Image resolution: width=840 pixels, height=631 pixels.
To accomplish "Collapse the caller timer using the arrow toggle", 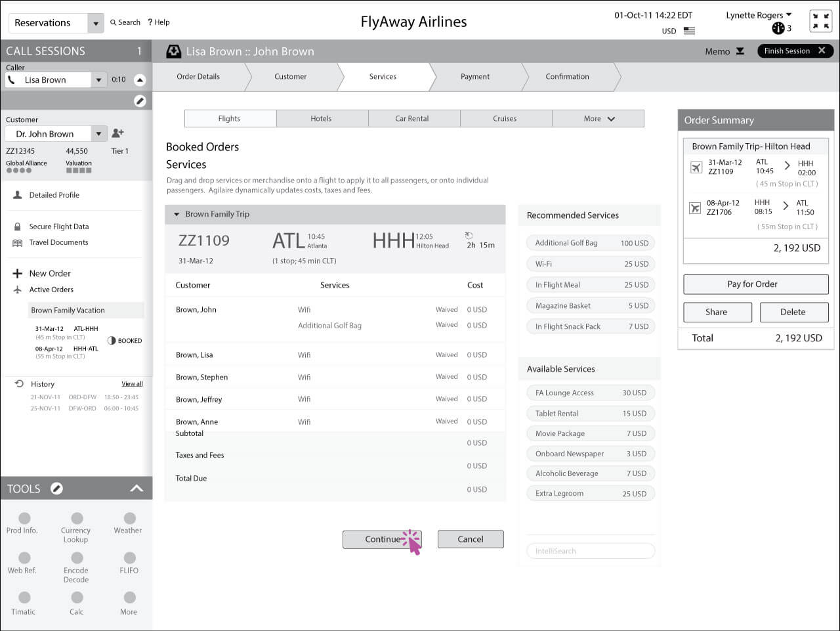I will click(x=140, y=79).
